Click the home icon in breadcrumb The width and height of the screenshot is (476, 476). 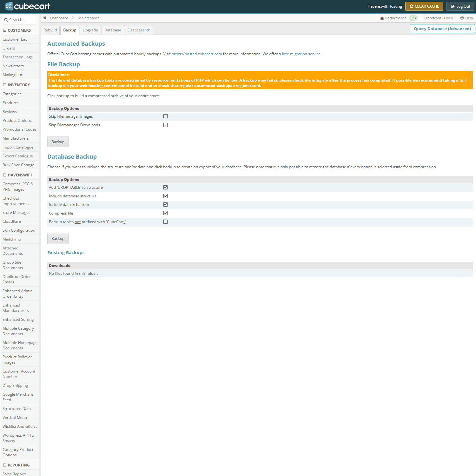[x=45, y=18]
